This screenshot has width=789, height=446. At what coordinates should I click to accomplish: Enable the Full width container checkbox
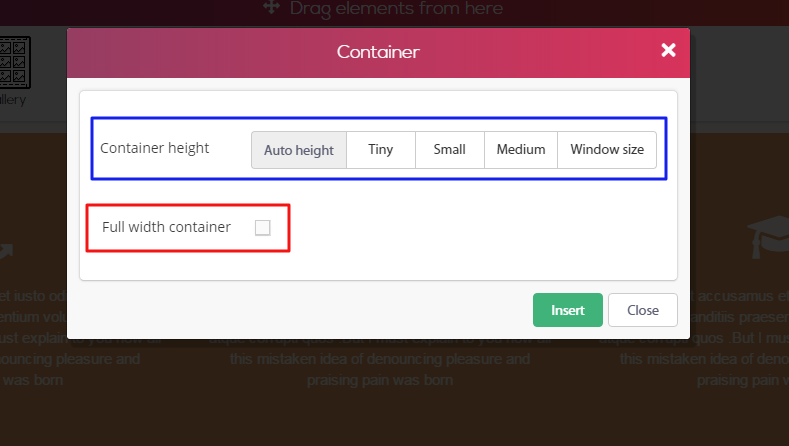[x=263, y=228]
